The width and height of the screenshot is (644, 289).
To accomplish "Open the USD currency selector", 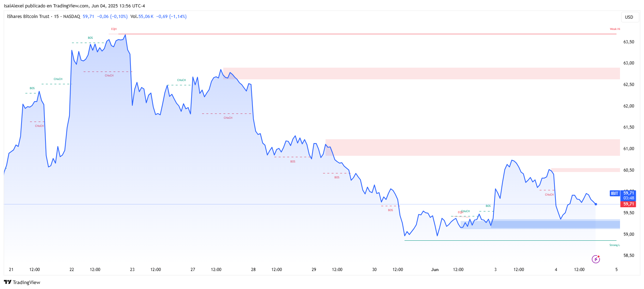I will 629,17.
